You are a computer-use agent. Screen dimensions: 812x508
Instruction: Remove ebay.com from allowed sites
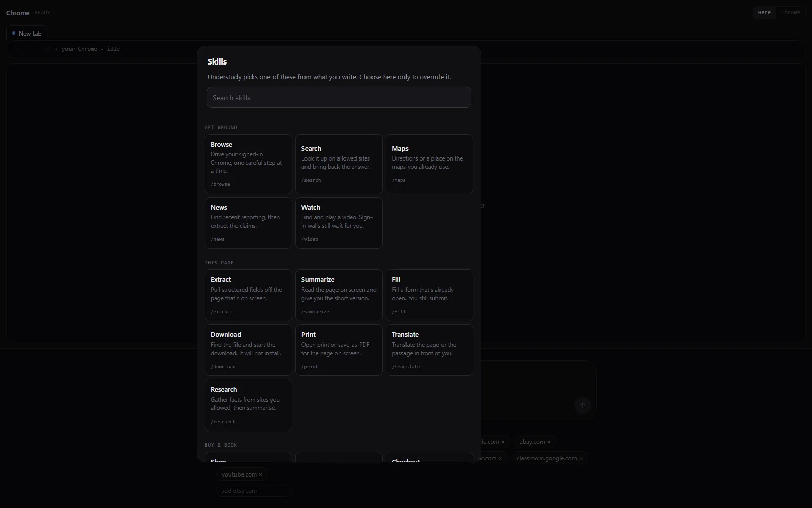coord(549,442)
